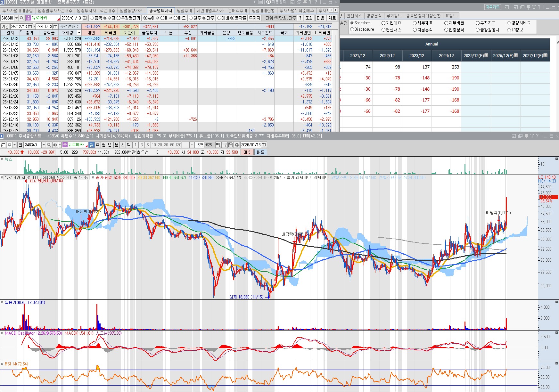Open the 랭킹분석 tab
Viewport: 559px width, 392px height.
374,16
